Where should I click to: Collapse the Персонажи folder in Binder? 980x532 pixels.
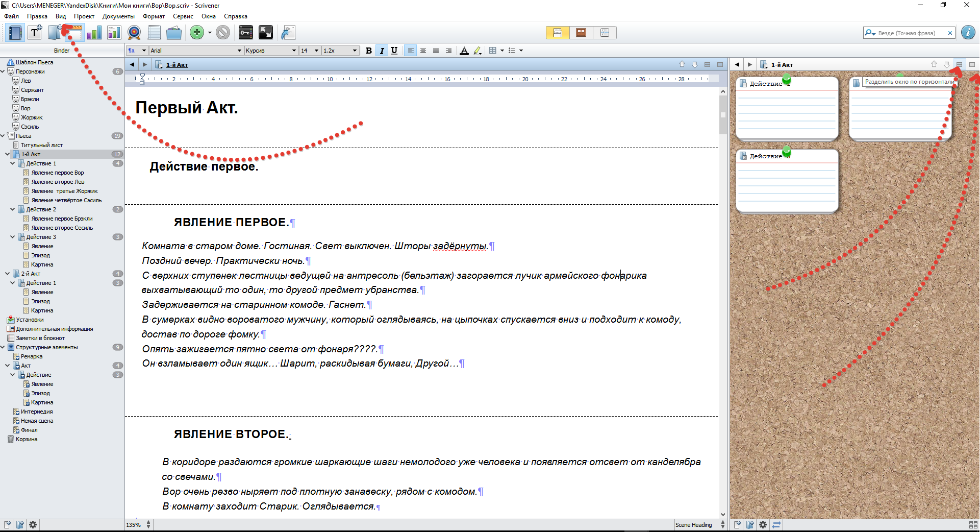pyautogui.click(x=3, y=71)
